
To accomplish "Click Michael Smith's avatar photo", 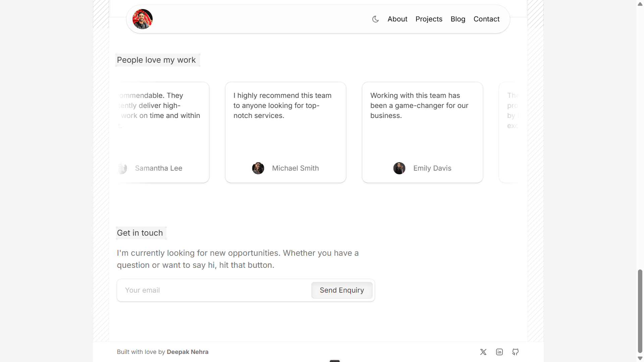I will click(258, 168).
